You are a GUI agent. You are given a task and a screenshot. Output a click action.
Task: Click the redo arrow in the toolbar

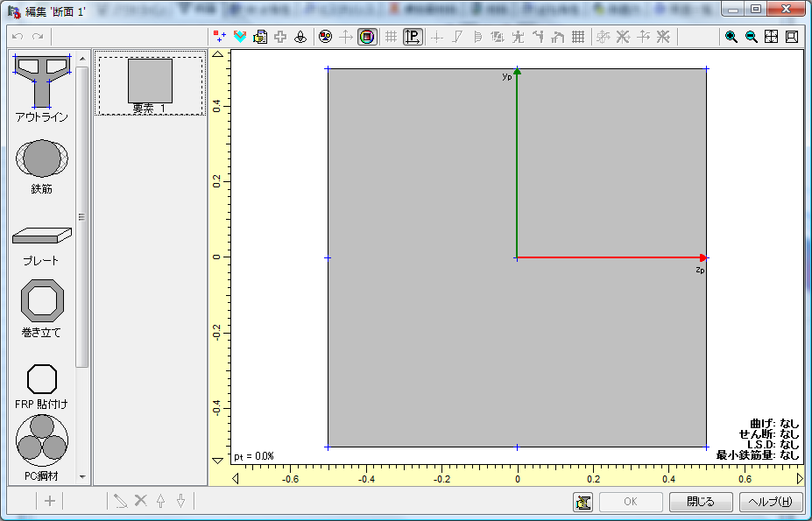38,37
